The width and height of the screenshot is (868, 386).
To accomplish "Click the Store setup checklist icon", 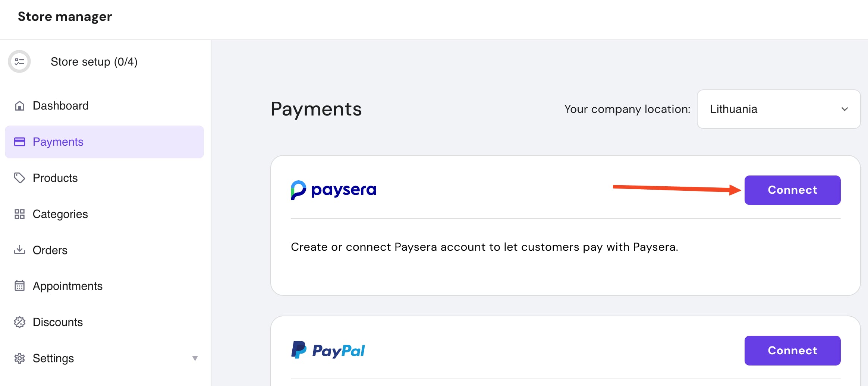I will [x=19, y=61].
